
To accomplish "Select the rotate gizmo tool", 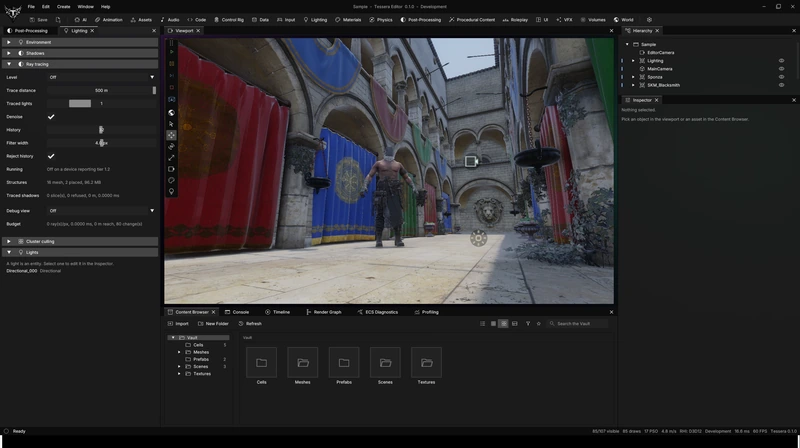I will point(171,146).
